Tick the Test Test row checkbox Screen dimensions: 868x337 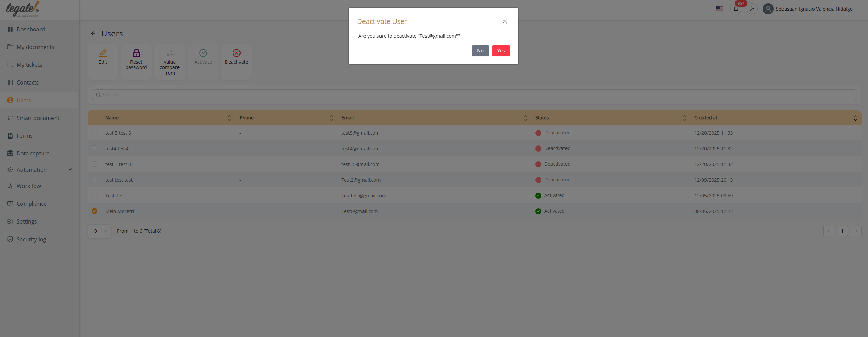[94, 196]
